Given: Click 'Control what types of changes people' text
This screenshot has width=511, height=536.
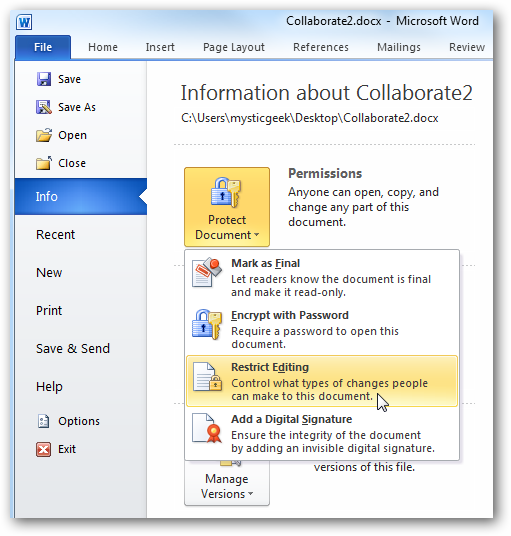Looking at the screenshot, I should (330, 383).
